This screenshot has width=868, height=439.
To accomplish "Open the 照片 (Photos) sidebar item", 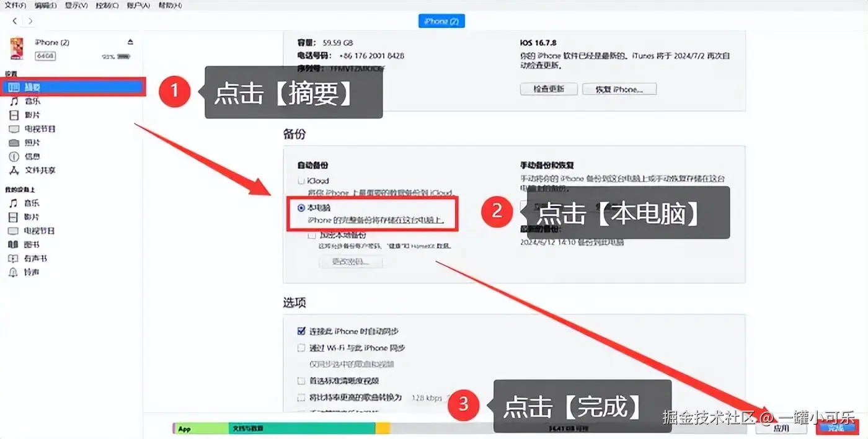I will 32,143.
